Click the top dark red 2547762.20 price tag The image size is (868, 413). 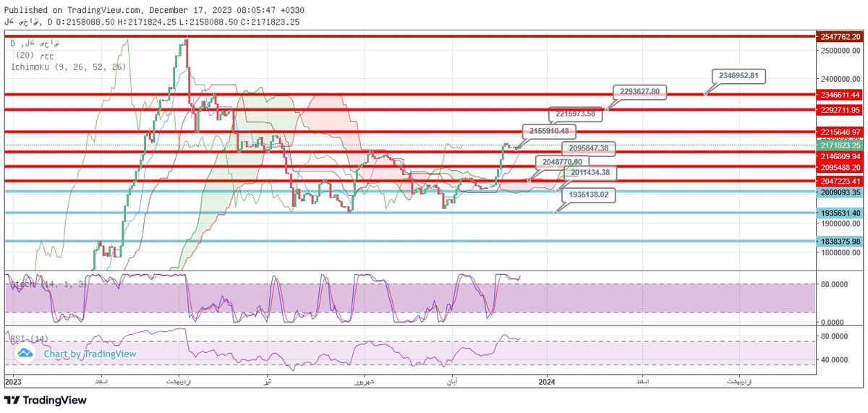tap(840, 36)
